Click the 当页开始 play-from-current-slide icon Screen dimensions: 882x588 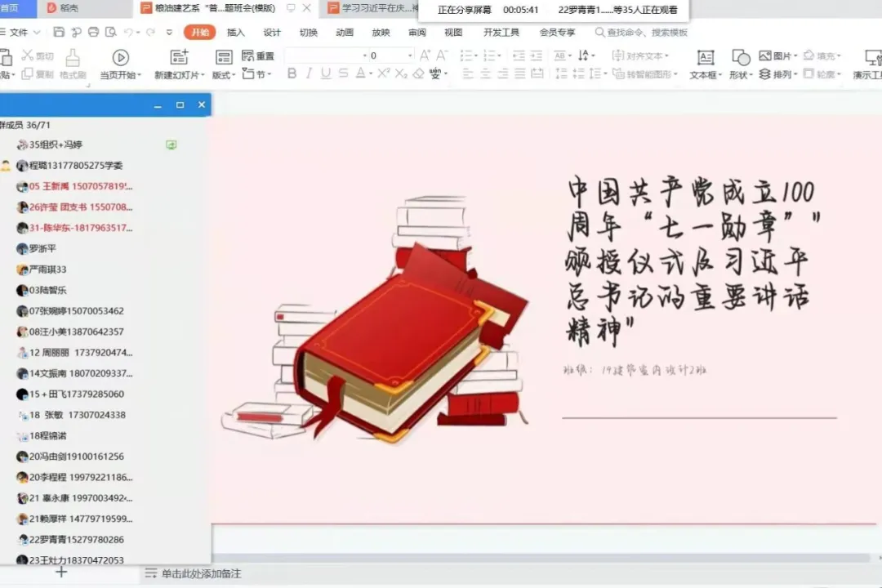pos(120,58)
